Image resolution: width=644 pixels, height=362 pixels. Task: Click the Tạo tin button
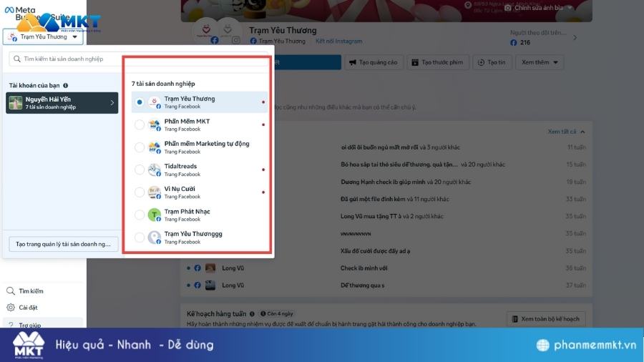tap(492, 62)
